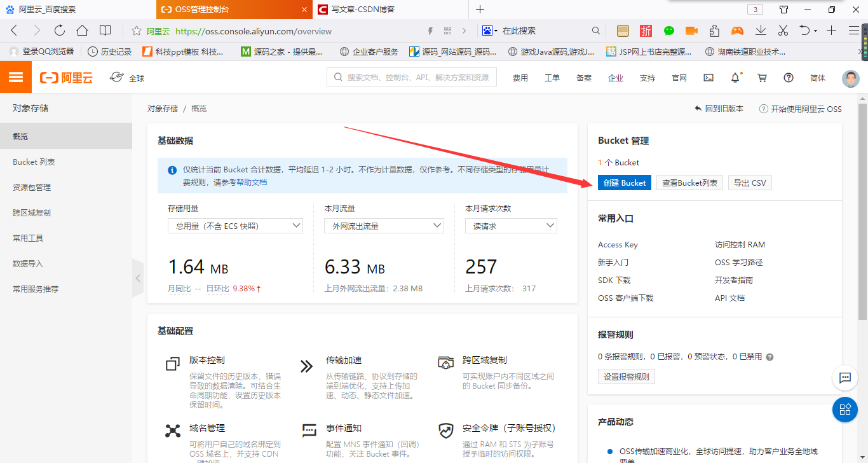Open the 总用量 storage usage dropdown

point(235,225)
